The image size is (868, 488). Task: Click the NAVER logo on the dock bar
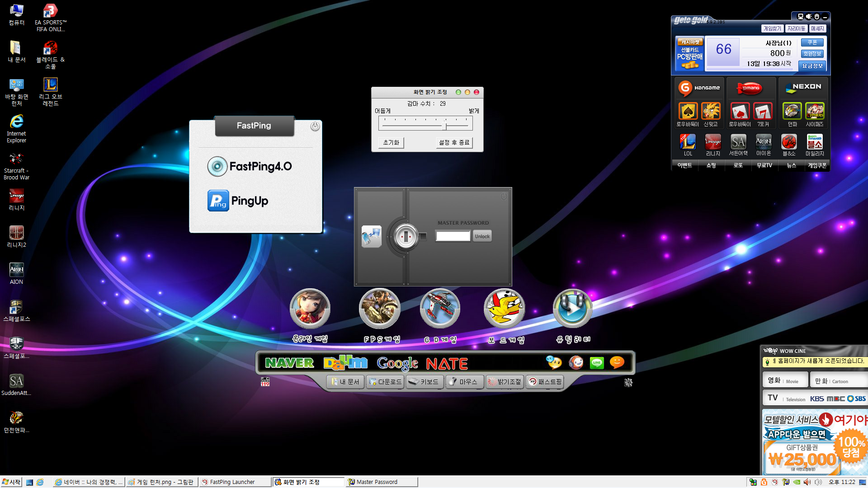click(x=289, y=363)
